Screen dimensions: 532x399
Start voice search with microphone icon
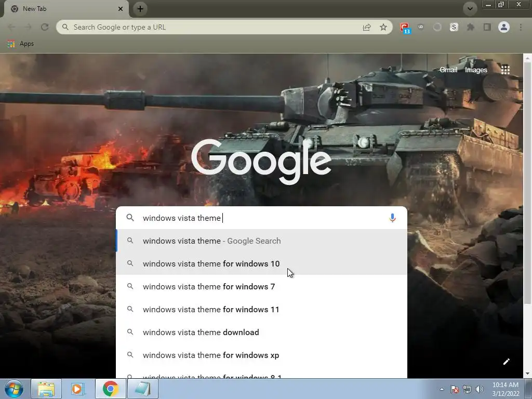[x=393, y=218]
